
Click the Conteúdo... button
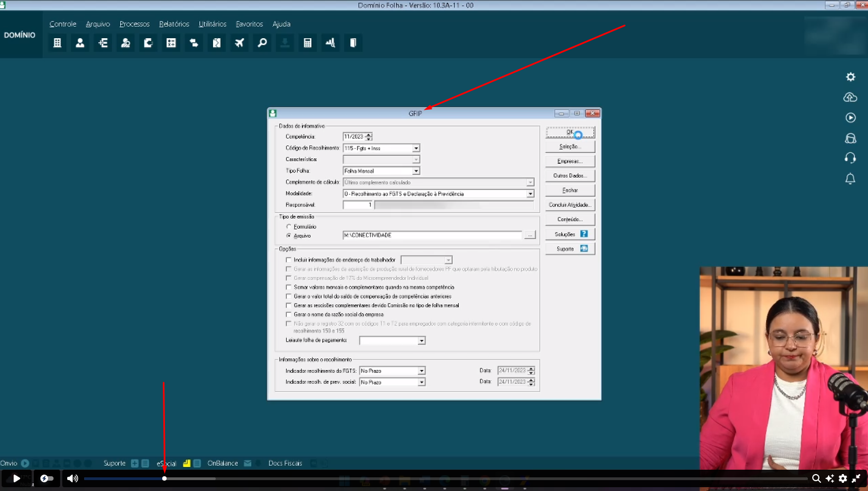(x=570, y=220)
